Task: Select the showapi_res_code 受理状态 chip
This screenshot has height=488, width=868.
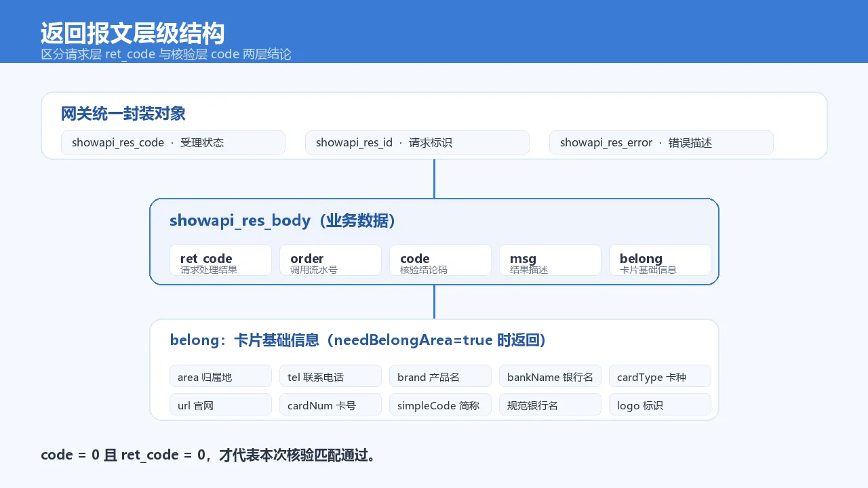Action: point(173,142)
